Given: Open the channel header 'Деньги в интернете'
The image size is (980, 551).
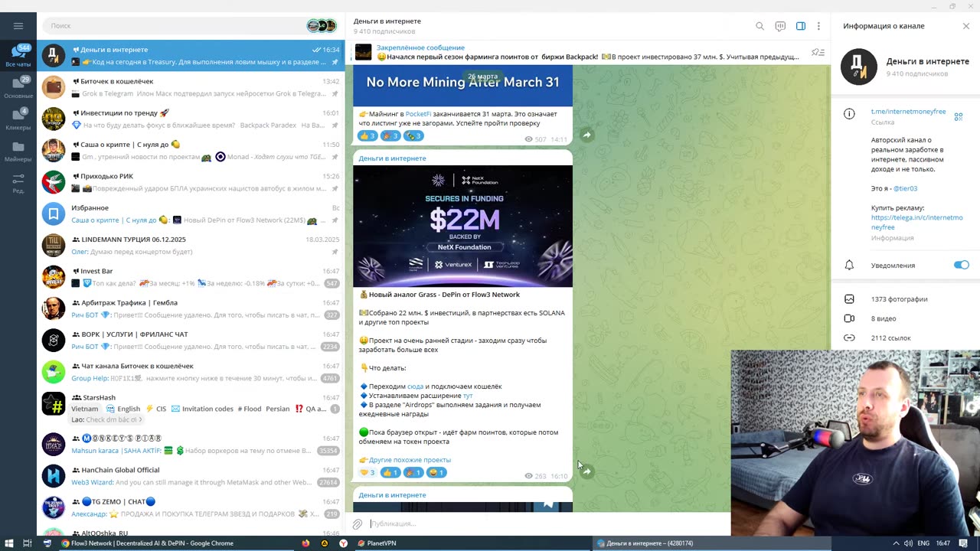Looking at the screenshot, I should point(387,21).
